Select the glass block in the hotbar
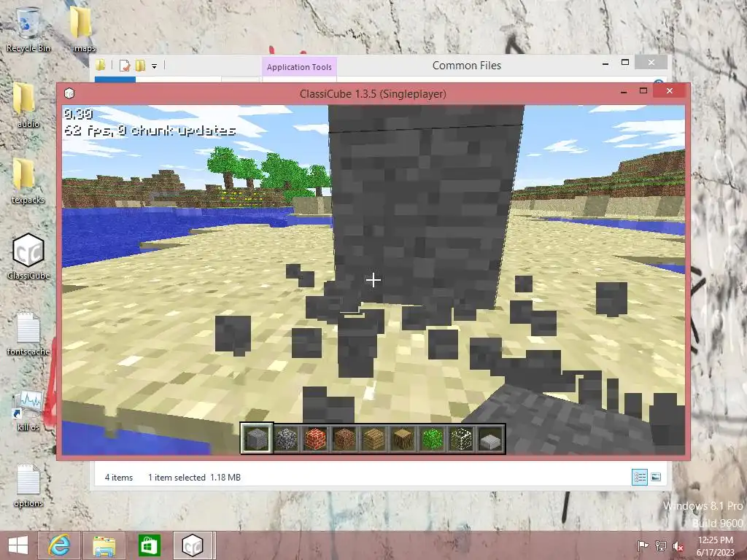The height and width of the screenshot is (560, 747). tap(461, 438)
